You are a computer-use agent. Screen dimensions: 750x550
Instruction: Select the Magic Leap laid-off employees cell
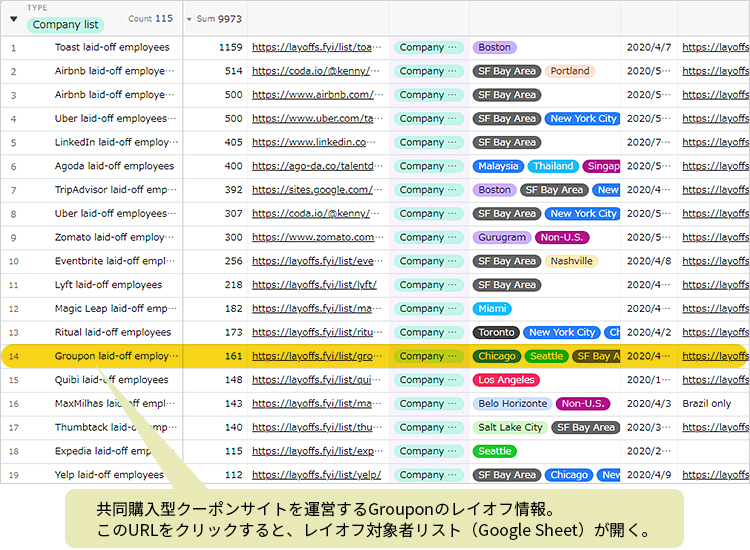coord(115,308)
